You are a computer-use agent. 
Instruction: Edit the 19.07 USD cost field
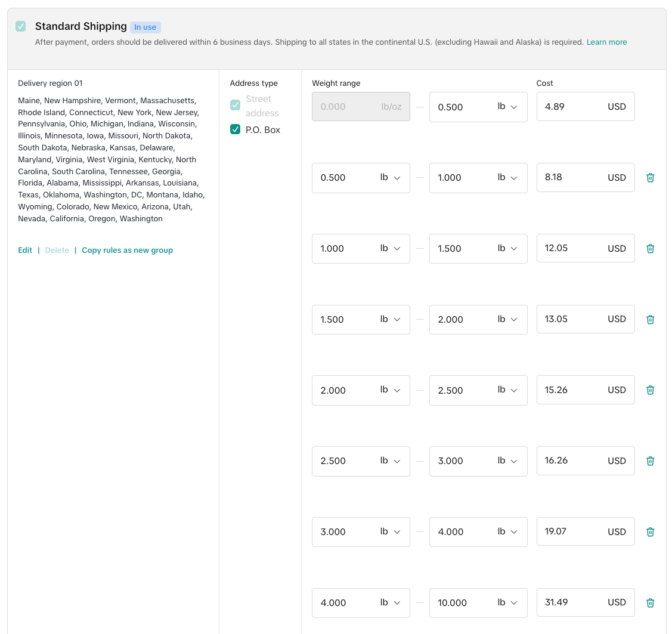coord(586,532)
